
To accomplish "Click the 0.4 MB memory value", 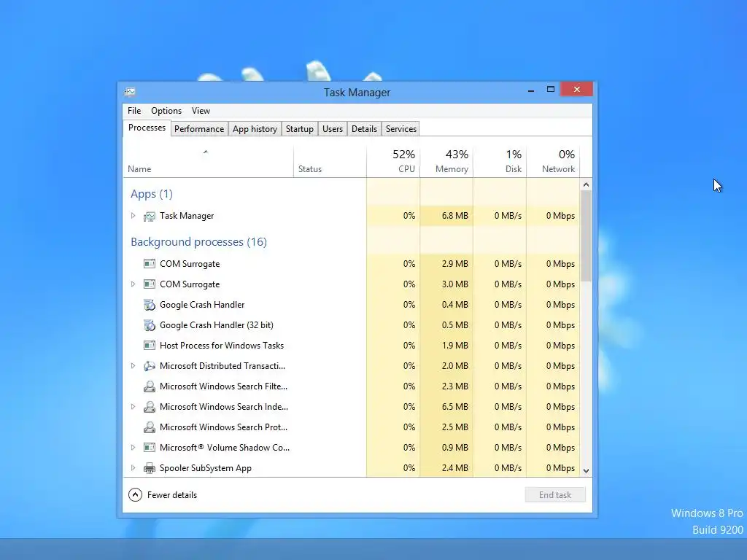I will click(x=454, y=305).
